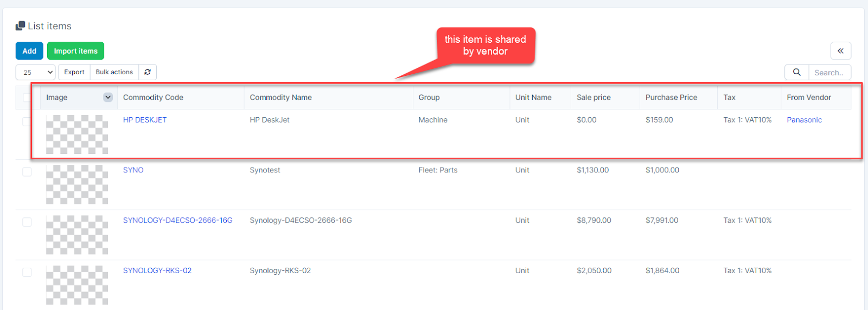Open the Panasonic vendor link
Image resolution: width=868 pixels, height=310 pixels.
[x=804, y=120]
